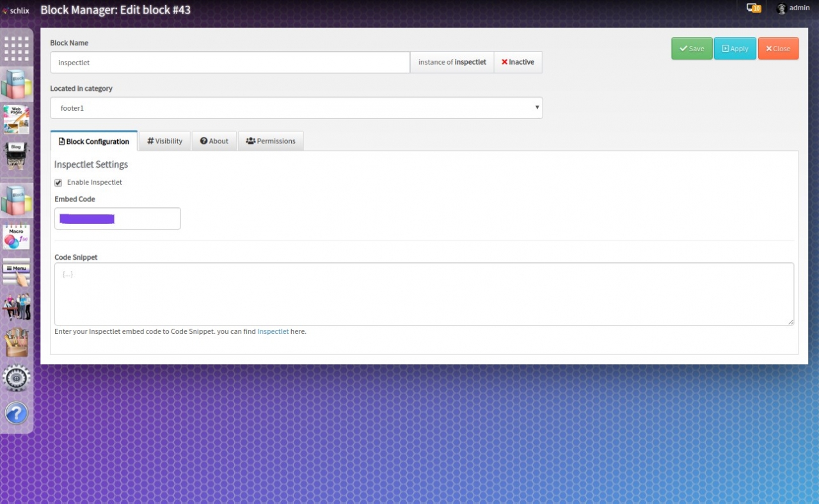
Task: Click the Inspectlet Settings heading
Action: point(91,164)
